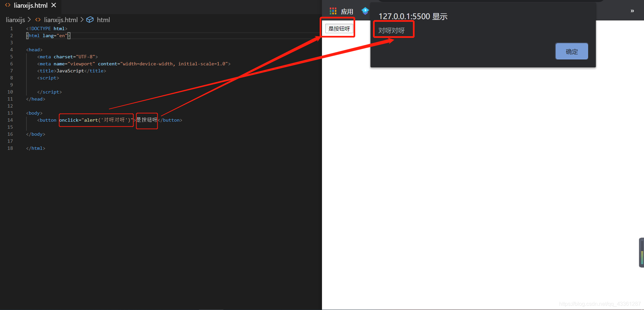644x310 pixels.
Task: Close the lianxijs.html editor tab
Action: pos(54,5)
